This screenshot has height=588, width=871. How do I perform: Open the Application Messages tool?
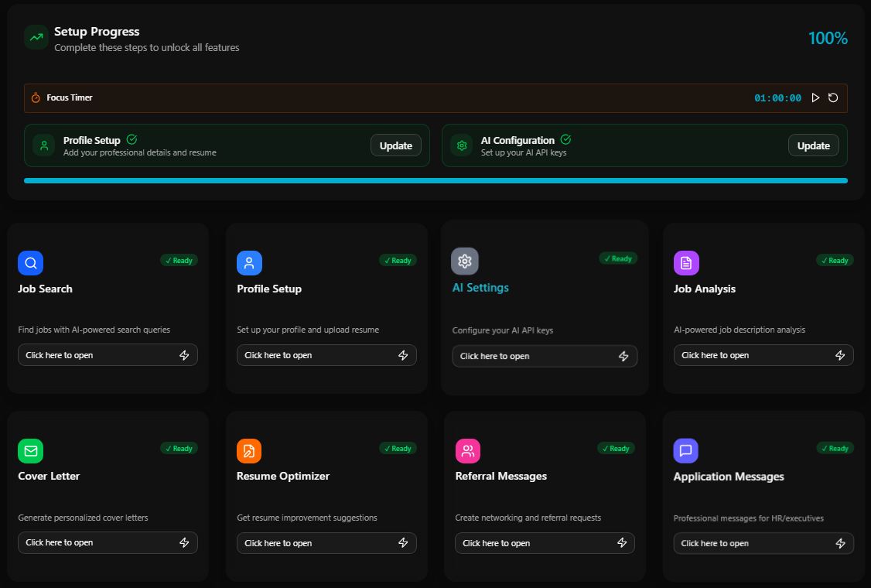click(x=763, y=544)
